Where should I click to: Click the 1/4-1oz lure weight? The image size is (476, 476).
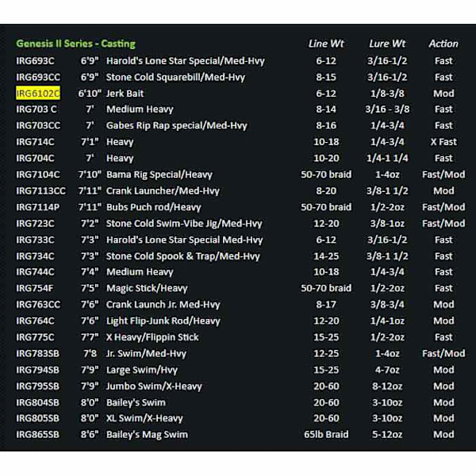(x=387, y=321)
